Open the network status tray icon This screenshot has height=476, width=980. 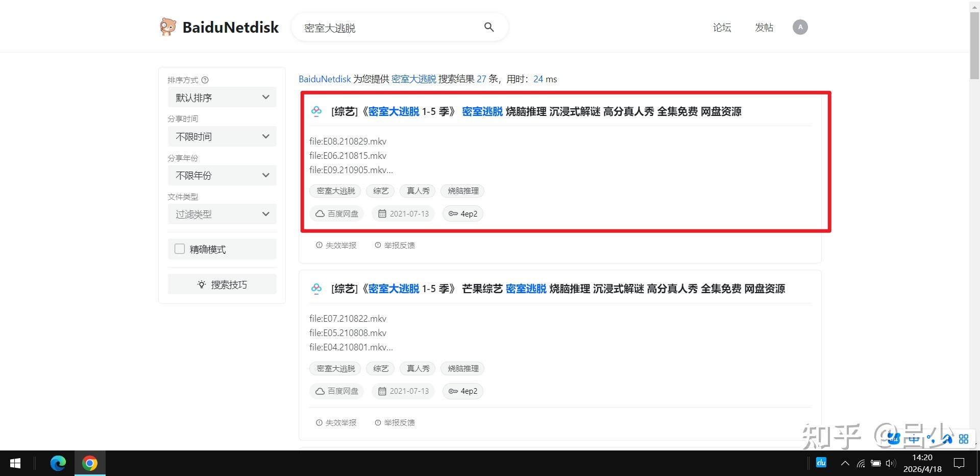click(861, 463)
